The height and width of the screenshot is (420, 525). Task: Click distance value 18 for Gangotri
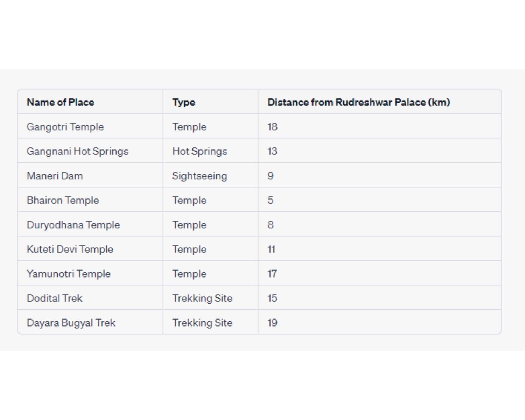point(273,127)
